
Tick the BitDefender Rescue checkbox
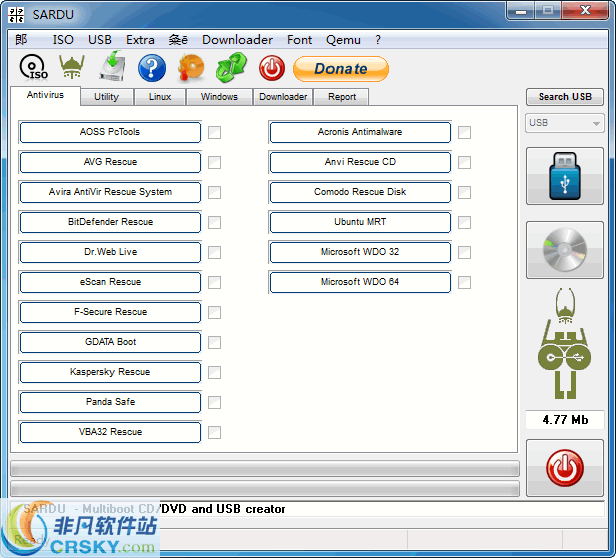(214, 222)
